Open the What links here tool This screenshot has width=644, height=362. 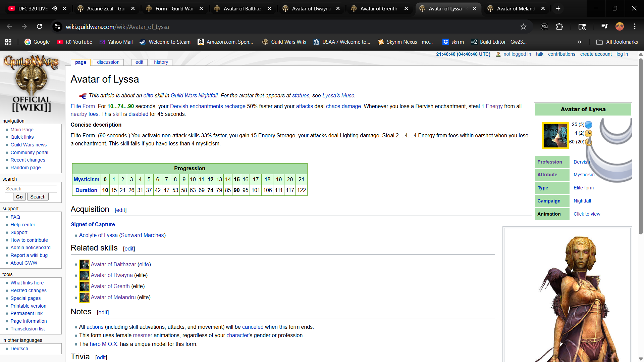(27, 283)
